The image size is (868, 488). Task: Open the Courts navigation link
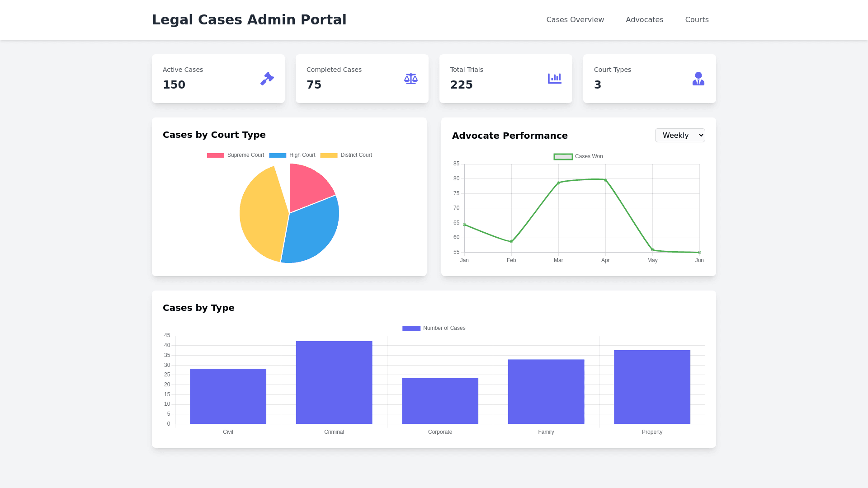pos(697,19)
